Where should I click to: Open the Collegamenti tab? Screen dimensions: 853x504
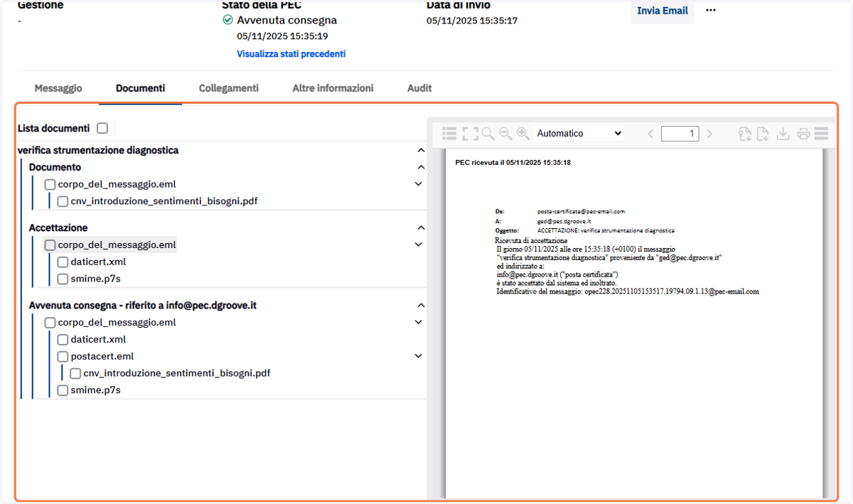point(229,89)
